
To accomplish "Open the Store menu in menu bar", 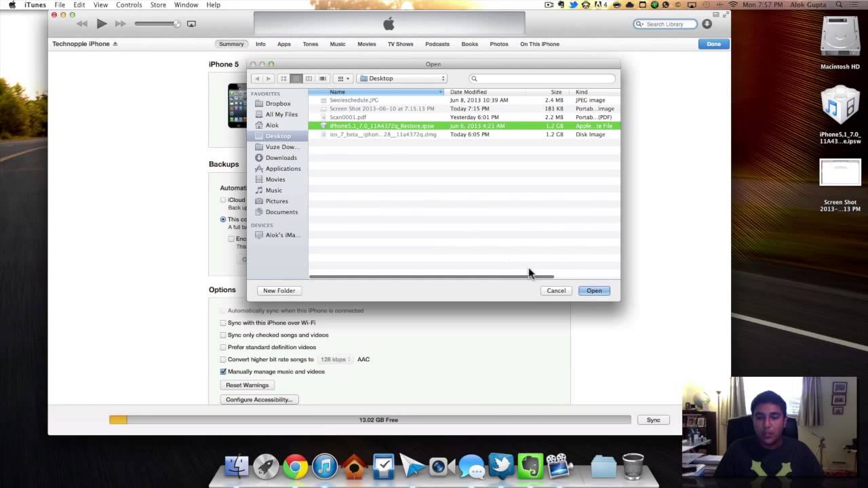I will point(158,5).
